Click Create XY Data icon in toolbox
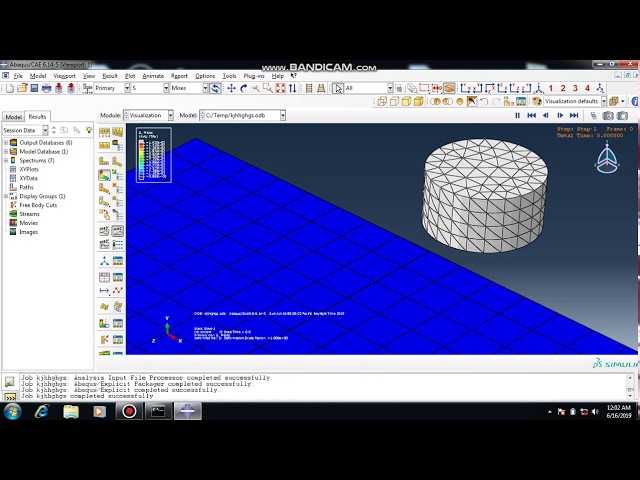The height and width of the screenshot is (480, 640). click(x=104, y=278)
